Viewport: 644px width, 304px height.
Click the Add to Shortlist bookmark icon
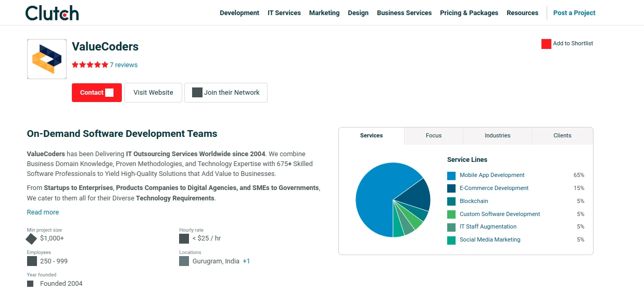point(546,44)
